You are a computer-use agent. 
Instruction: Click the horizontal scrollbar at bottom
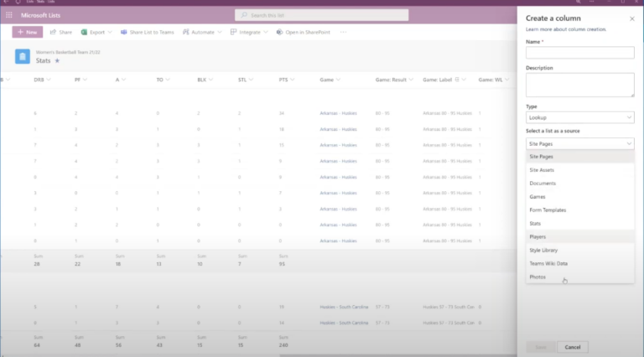point(397,355)
